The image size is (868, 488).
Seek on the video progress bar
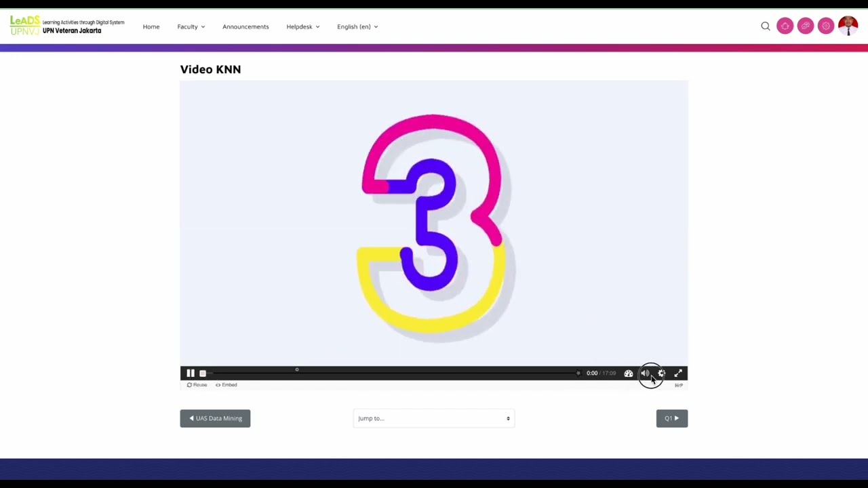point(393,373)
